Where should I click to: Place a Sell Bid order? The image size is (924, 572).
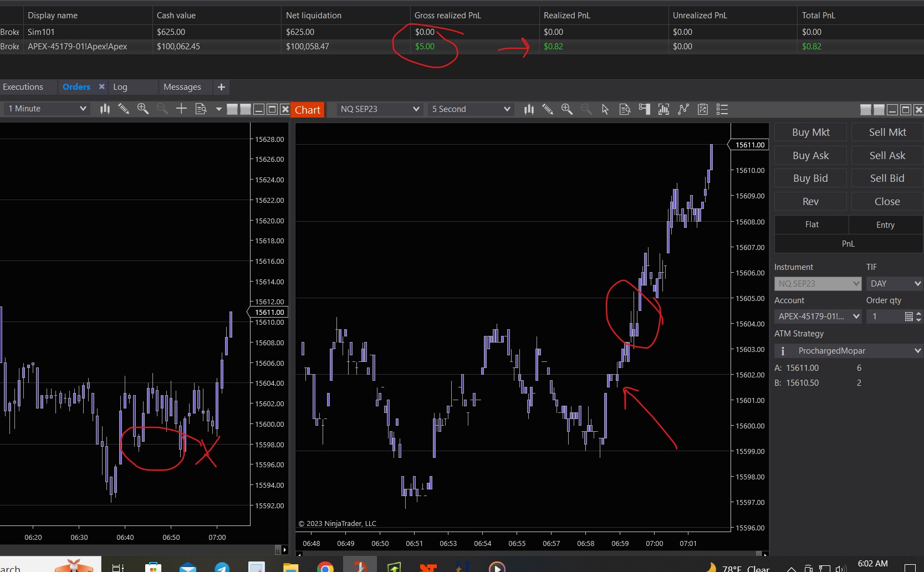[887, 178]
